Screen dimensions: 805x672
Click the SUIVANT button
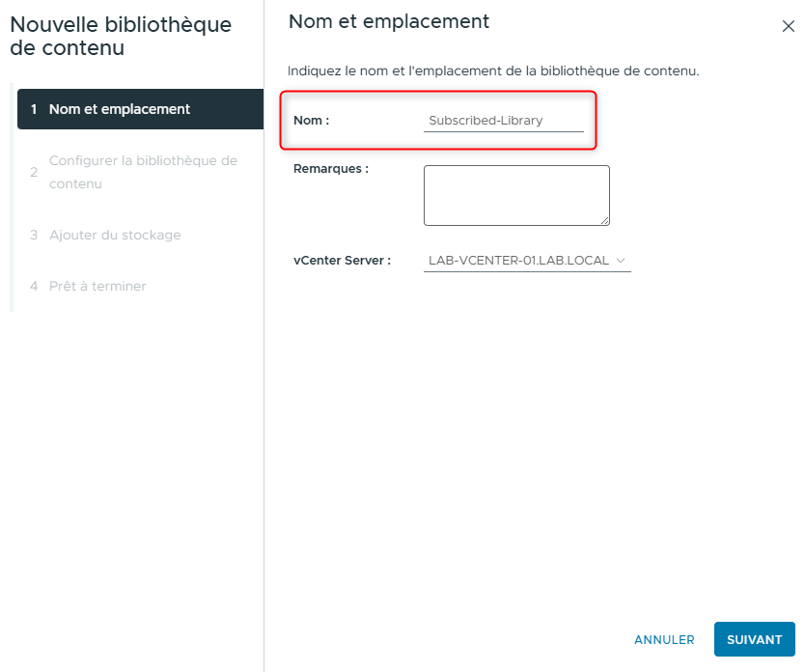pos(754,639)
